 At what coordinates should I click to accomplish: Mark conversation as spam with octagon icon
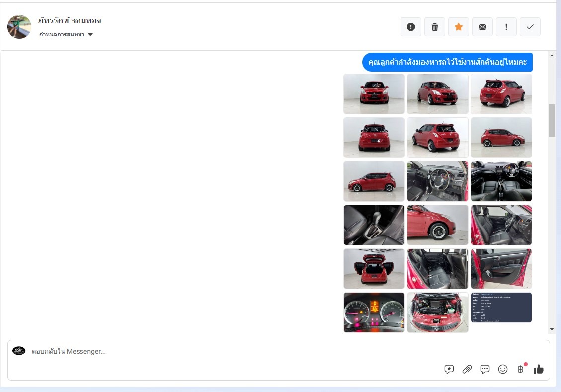click(411, 27)
